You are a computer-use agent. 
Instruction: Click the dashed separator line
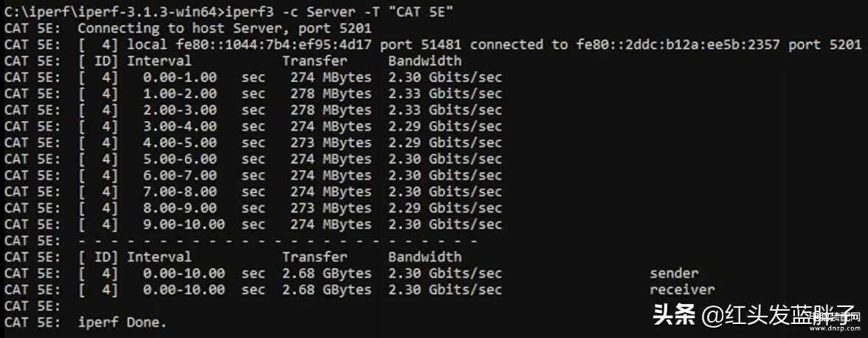point(278,241)
